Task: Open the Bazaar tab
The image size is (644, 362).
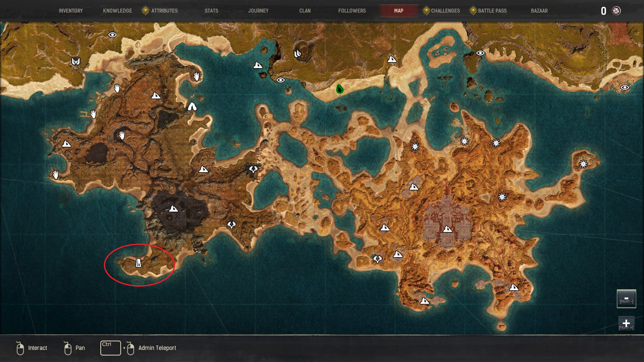Action: click(539, 11)
